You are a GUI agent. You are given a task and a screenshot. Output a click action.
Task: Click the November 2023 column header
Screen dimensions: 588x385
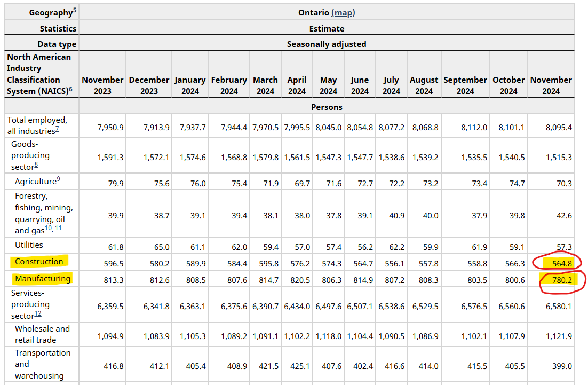click(x=102, y=85)
